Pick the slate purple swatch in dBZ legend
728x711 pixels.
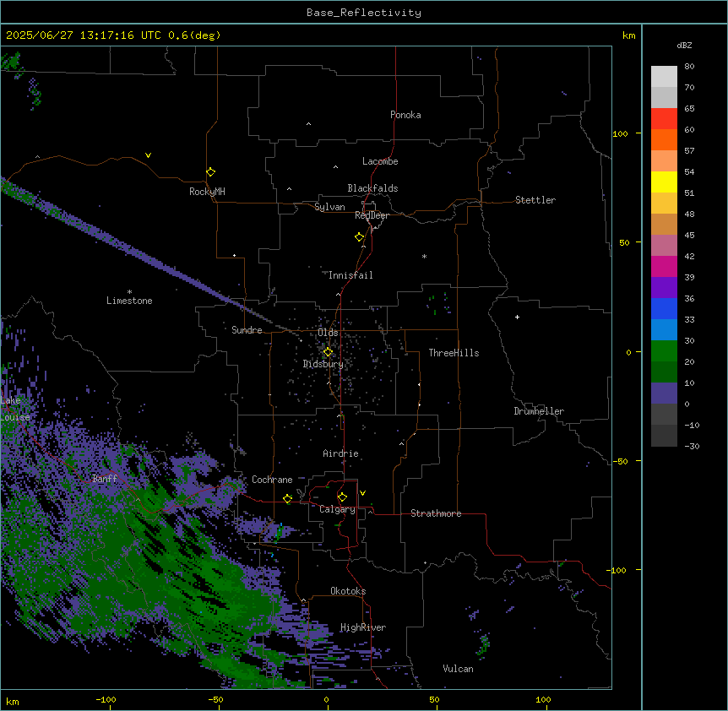point(664,393)
